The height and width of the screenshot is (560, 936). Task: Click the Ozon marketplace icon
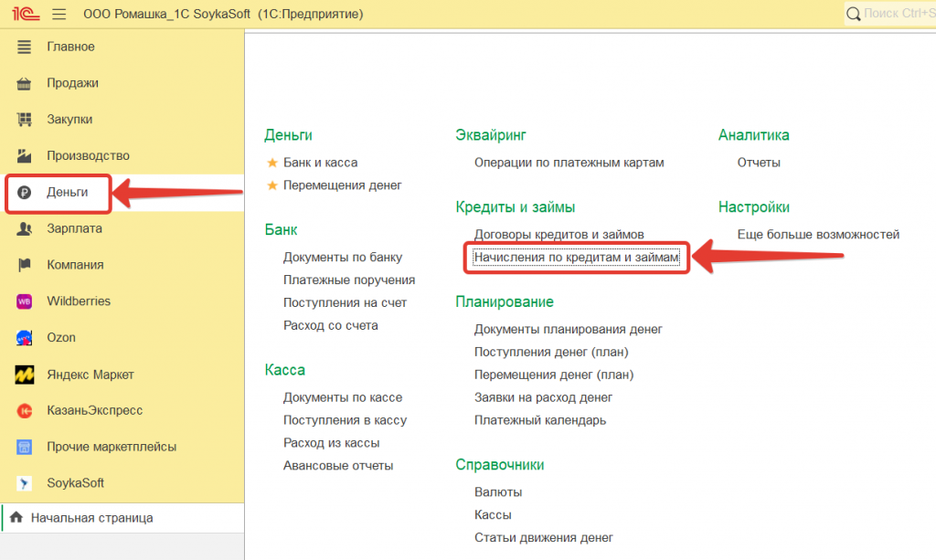tap(25, 338)
